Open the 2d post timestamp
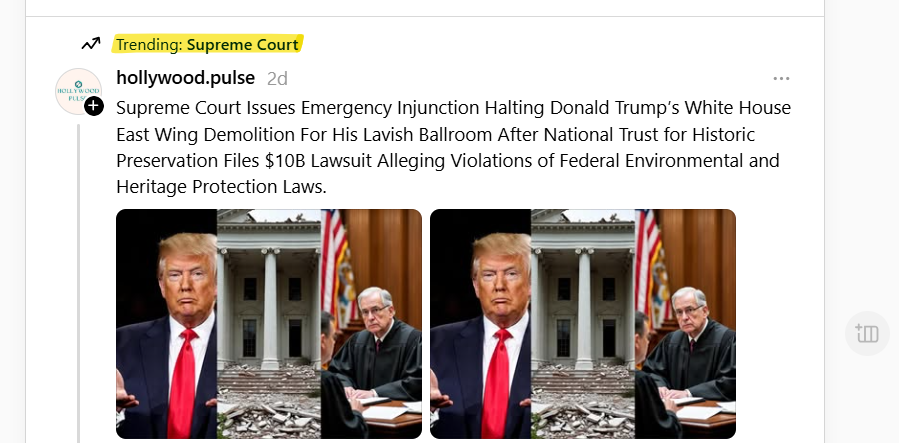Screen dimensions: 899x443 [277, 79]
